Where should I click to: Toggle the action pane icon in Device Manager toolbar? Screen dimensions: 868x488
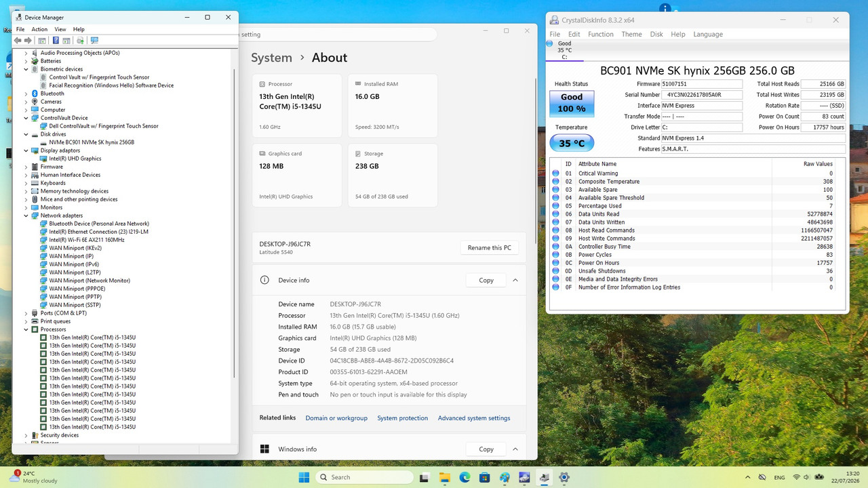coord(66,41)
